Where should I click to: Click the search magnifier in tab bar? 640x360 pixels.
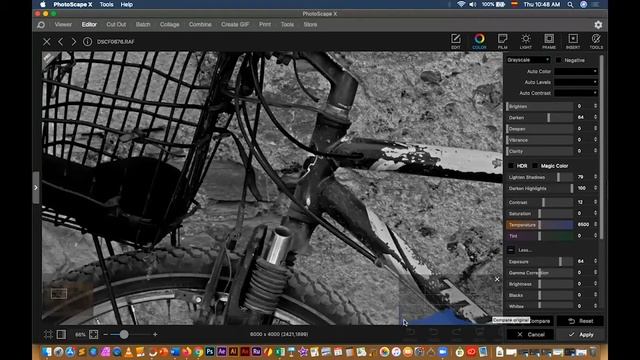(x=41, y=25)
